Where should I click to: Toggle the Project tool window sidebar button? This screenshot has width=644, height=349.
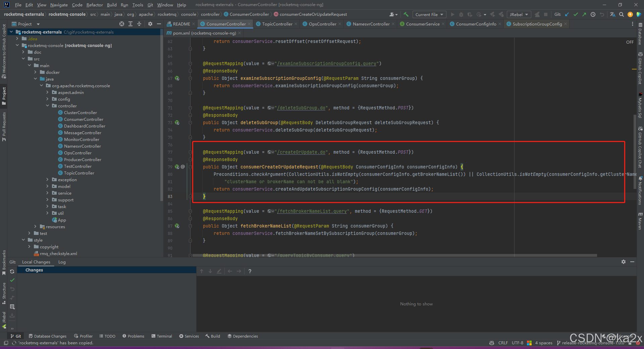(x=4, y=96)
